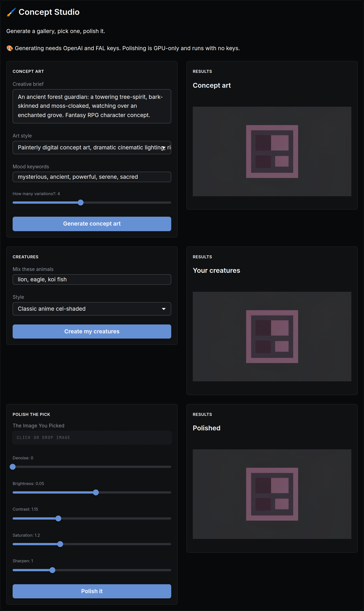Click the 'Generate a gallery, pick one, polish it.' text
This screenshot has width=364, height=611.
point(56,31)
